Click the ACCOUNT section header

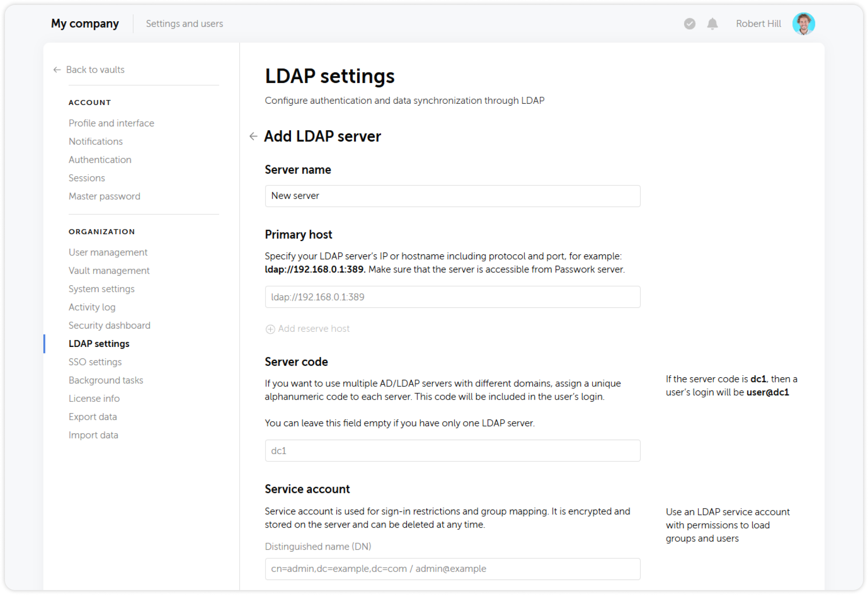click(90, 103)
